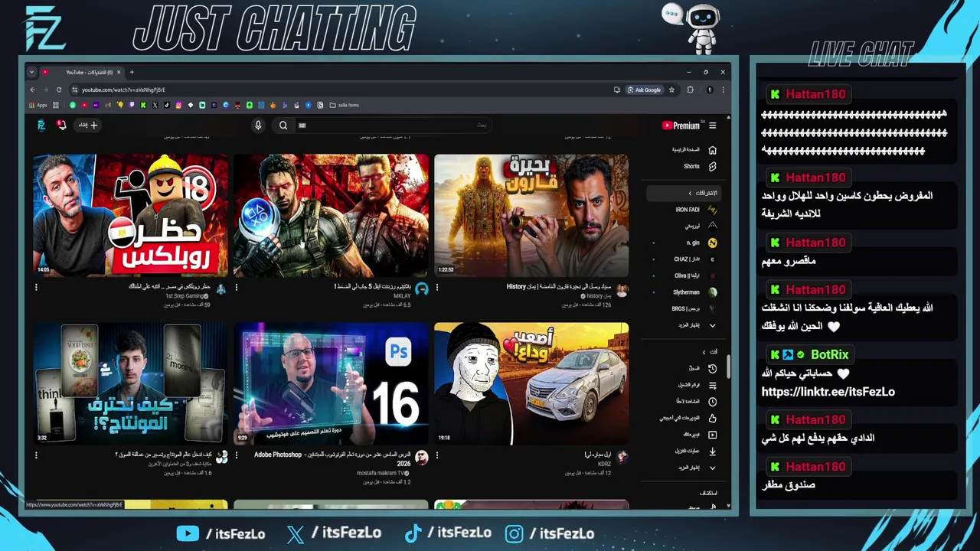Expand the Subscriptions section header

pyautogui.click(x=683, y=193)
